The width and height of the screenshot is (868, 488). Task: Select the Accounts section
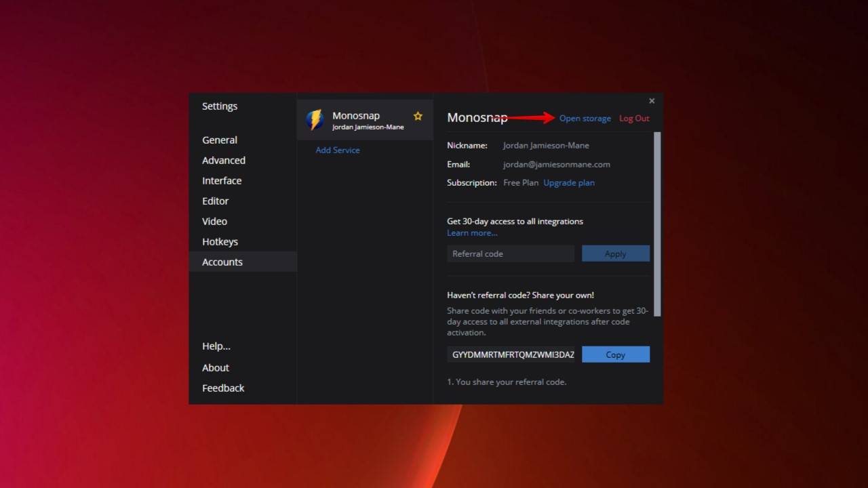click(x=243, y=262)
